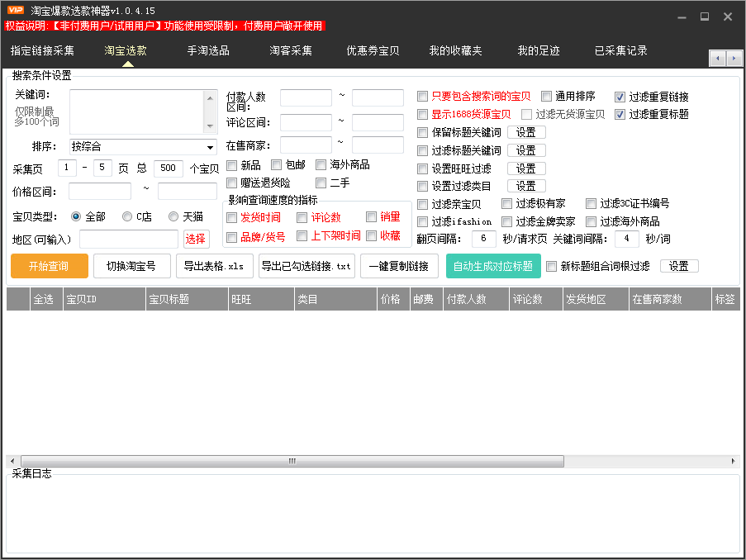The width and height of the screenshot is (746, 560).
Task: Uncheck 过滤重复链接 checkbox
Action: pyautogui.click(x=620, y=97)
